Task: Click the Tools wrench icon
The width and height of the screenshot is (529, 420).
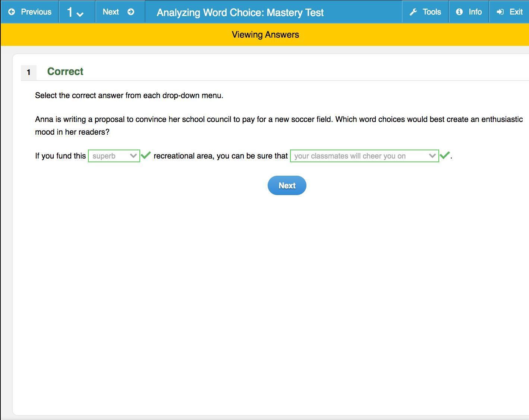Action: tap(413, 12)
